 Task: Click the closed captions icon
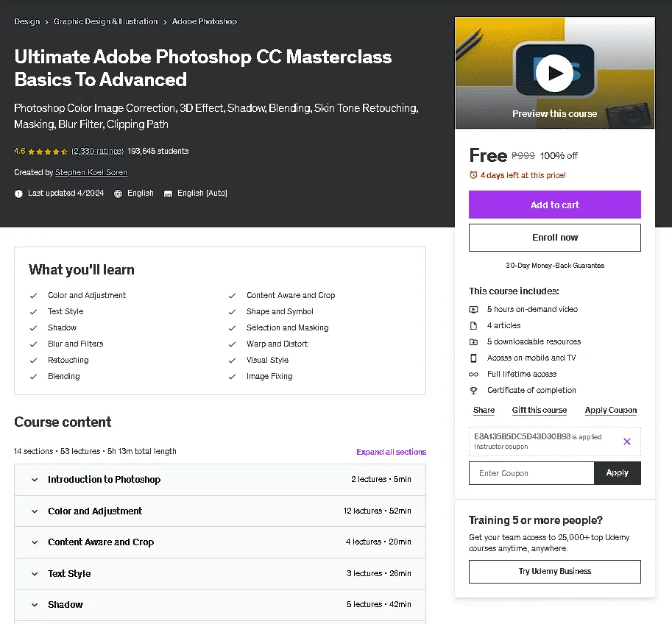click(x=168, y=194)
